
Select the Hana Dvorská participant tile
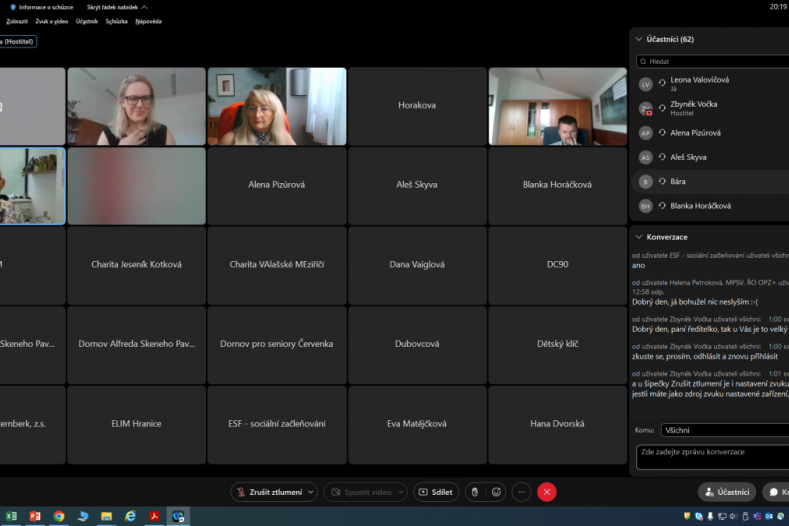[x=558, y=424]
